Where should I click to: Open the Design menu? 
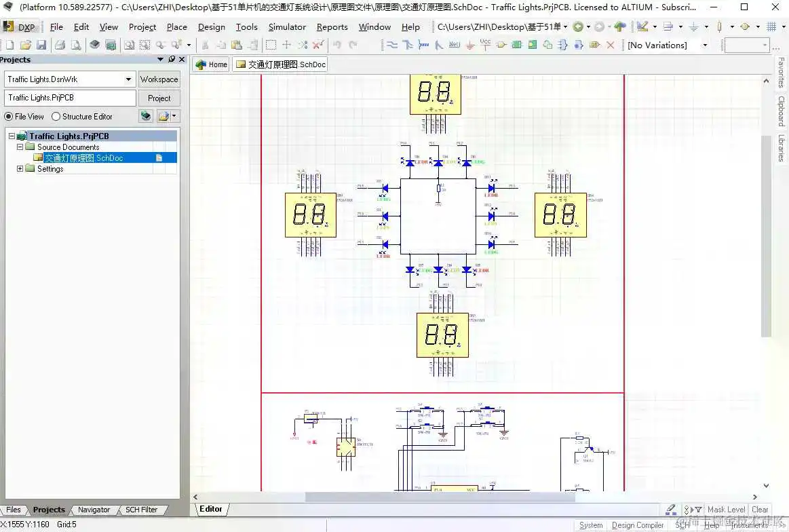pyautogui.click(x=211, y=27)
